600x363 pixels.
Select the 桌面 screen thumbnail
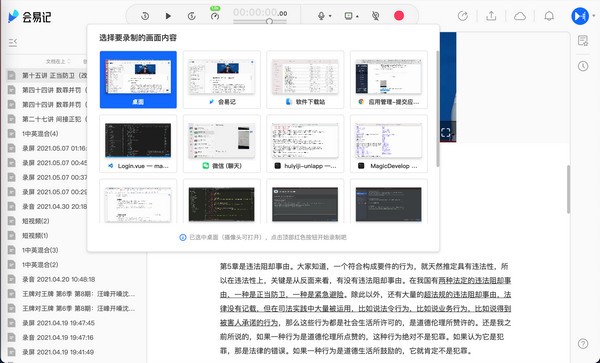tap(138, 80)
